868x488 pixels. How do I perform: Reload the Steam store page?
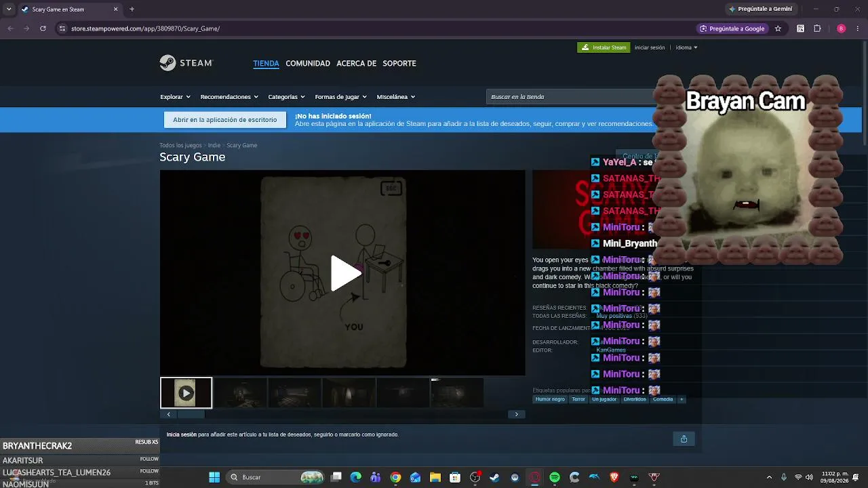43,28
